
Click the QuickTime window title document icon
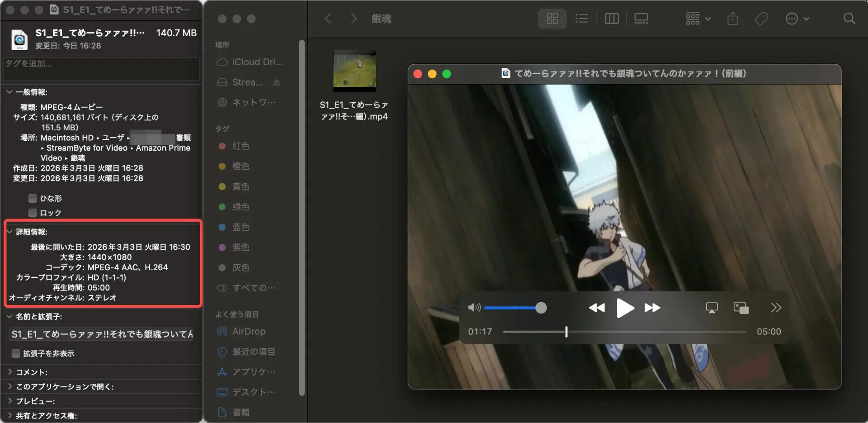(x=506, y=73)
